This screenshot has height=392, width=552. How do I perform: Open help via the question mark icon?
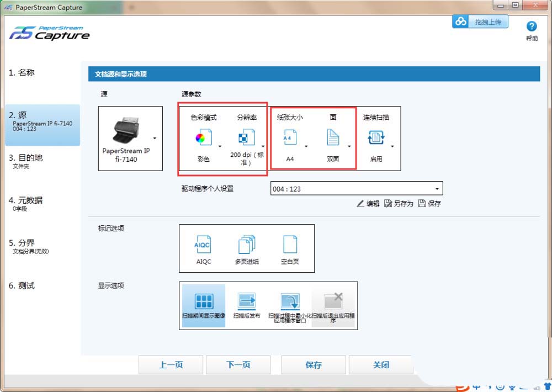532,27
